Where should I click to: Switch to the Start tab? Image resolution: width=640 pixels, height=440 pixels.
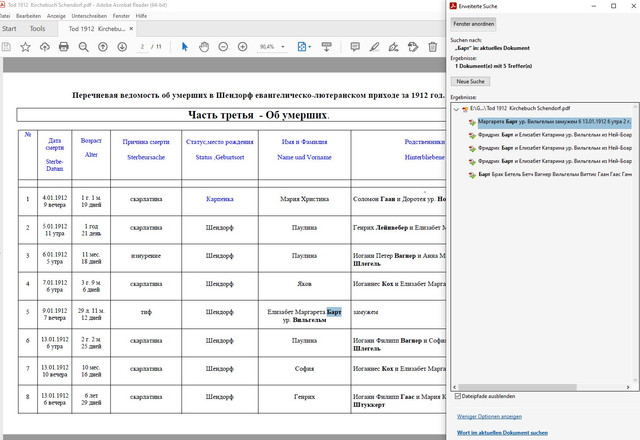[9, 29]
